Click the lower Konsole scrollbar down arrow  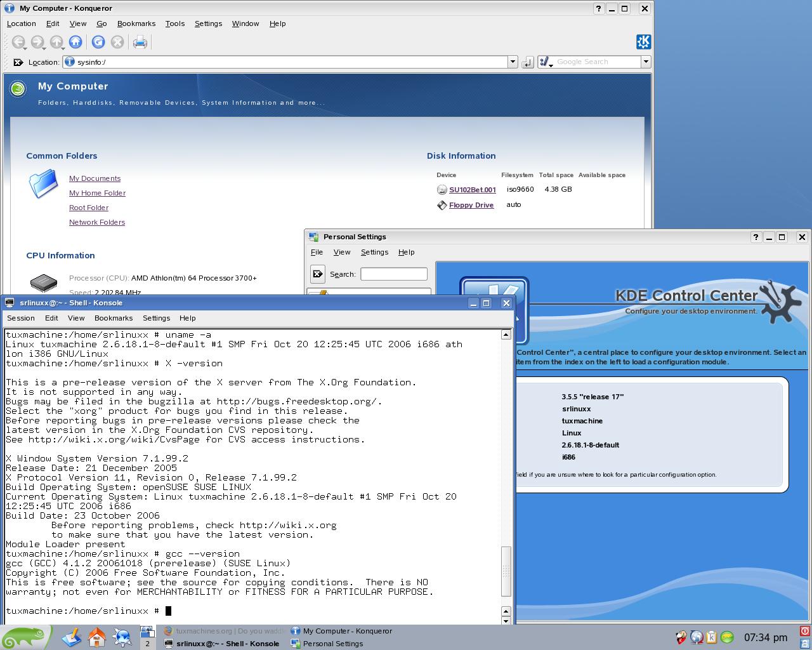click(506, 621)
